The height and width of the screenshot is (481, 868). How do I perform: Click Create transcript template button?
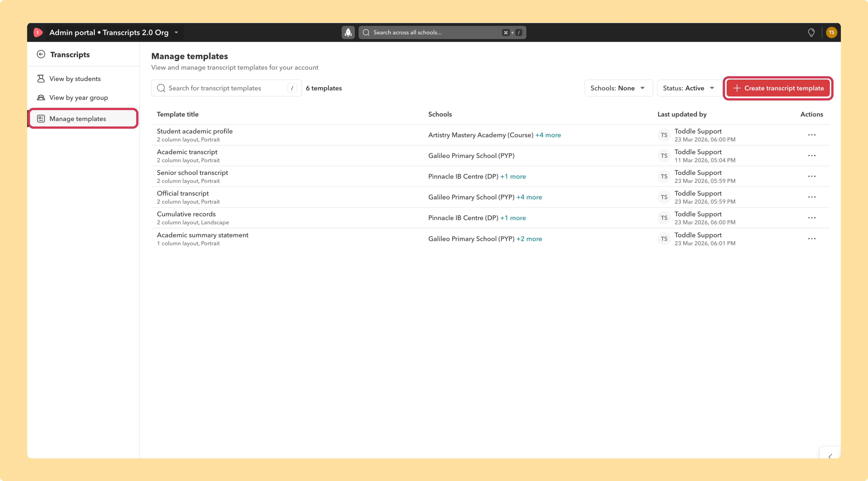coord(778,88)
